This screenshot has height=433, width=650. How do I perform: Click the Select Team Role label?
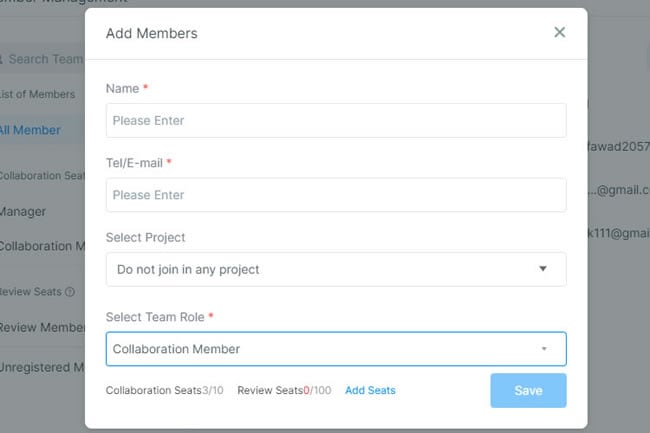[155, 317]
